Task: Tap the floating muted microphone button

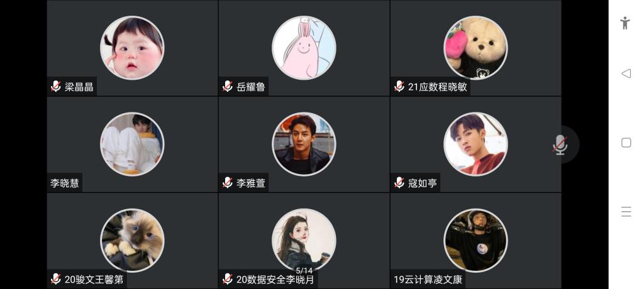Action: point(560,144)
